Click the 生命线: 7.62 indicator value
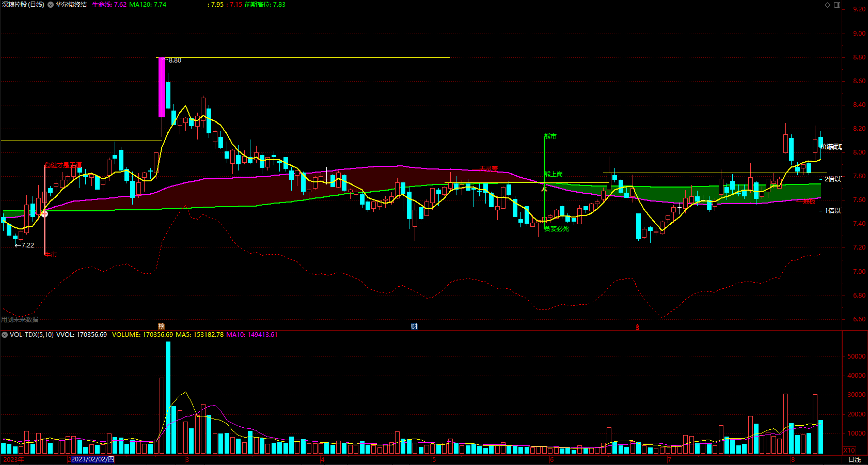 109,5
